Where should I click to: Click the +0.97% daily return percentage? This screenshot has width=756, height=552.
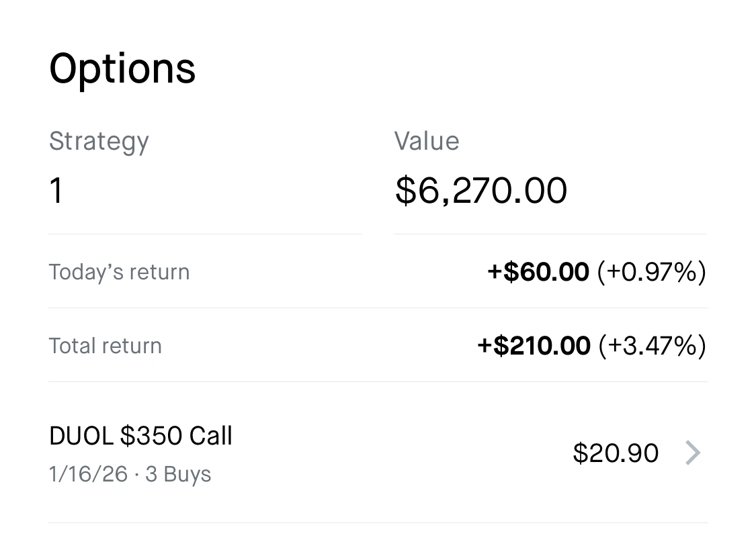(x=651, y=272)
